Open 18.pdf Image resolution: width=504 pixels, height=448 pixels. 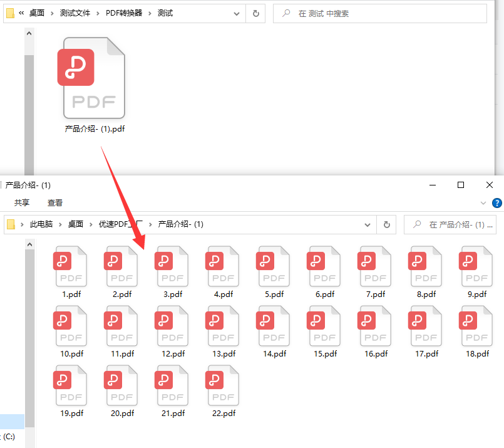(x=476, y=326)
